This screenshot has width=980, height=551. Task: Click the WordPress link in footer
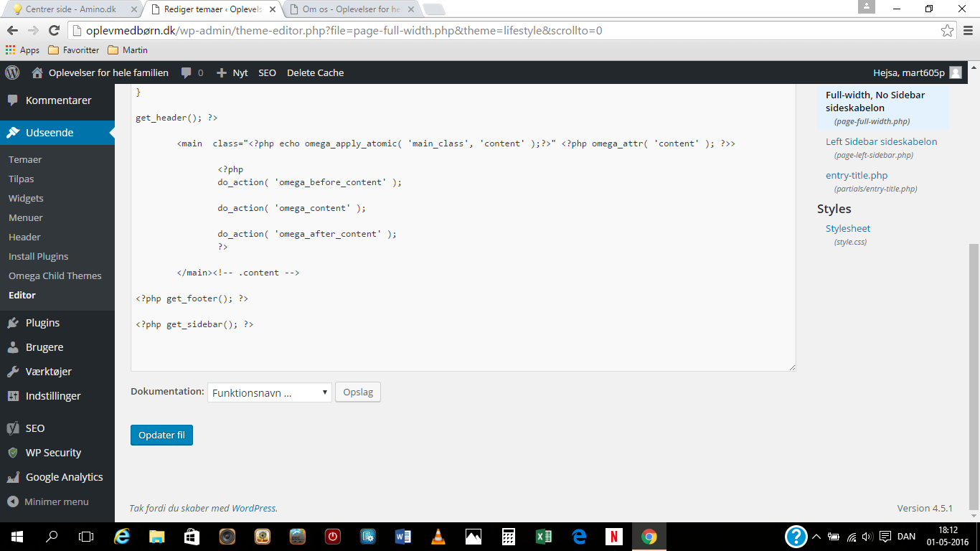[x=253, y=508]
